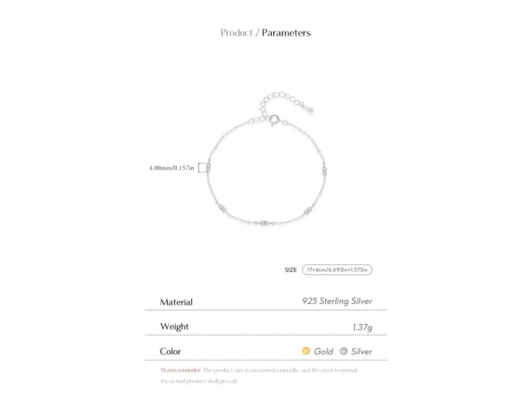The height and width of the screenshot is (399, 532).
Task: Click the gold color swatch circle
Action: [306, 351]
